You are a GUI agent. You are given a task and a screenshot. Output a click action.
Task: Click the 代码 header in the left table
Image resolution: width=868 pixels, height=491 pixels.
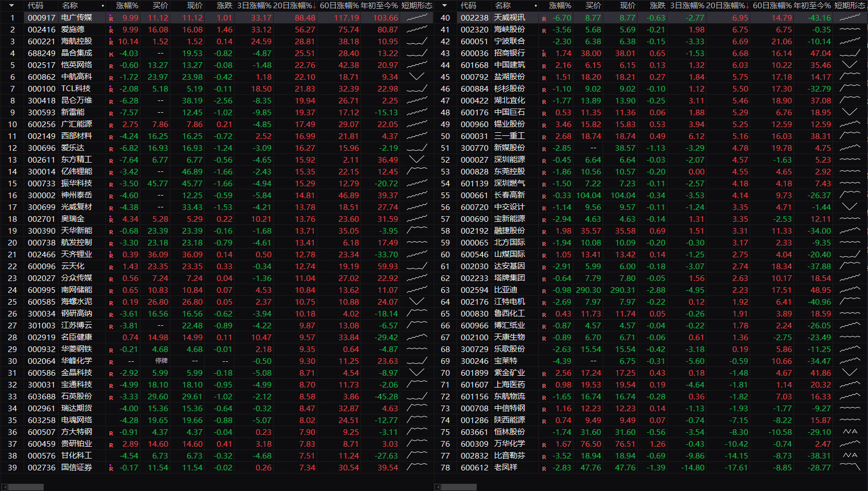[x=35, y=6]
